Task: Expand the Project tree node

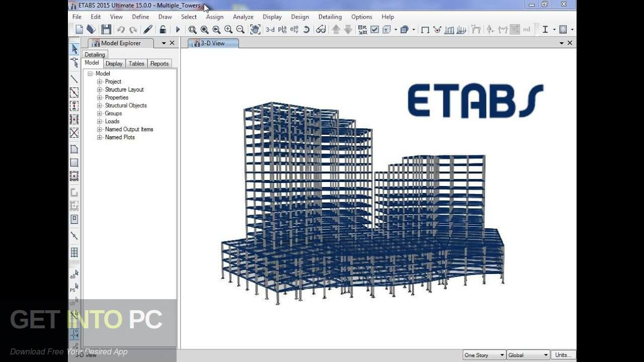Action: click(x=100, y=81)
